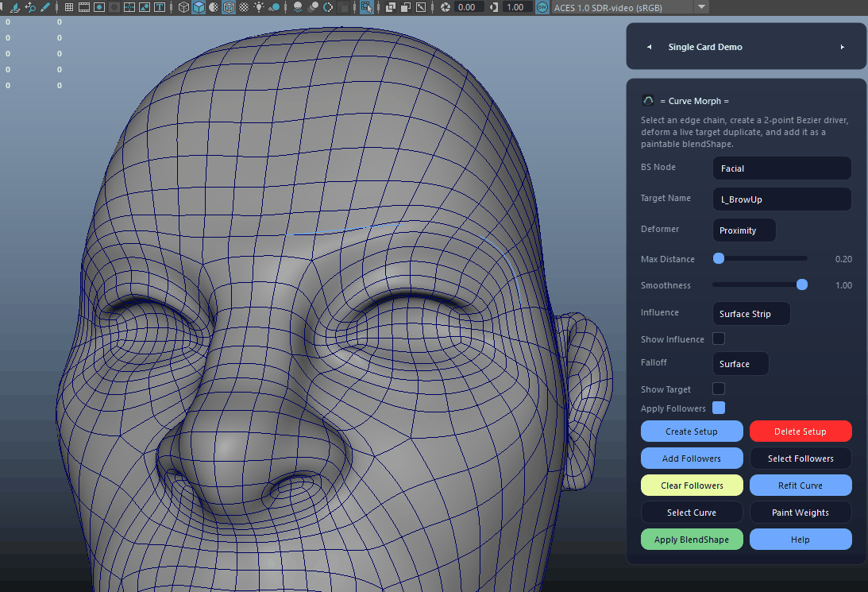This screenshot has height=592, width=868.
Task: Toggle the gate mask icon
Action: 114,7
